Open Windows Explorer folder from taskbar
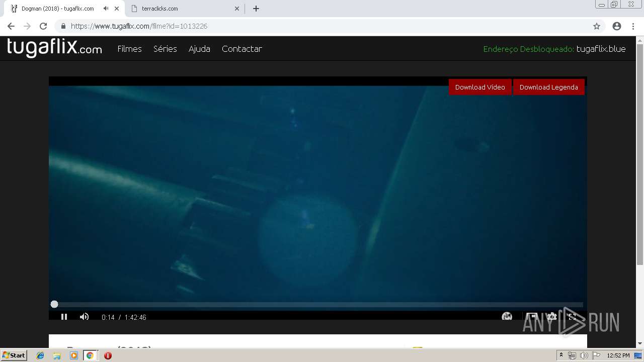The width and height of the screenshot is (644, 362). click(57, 355)
